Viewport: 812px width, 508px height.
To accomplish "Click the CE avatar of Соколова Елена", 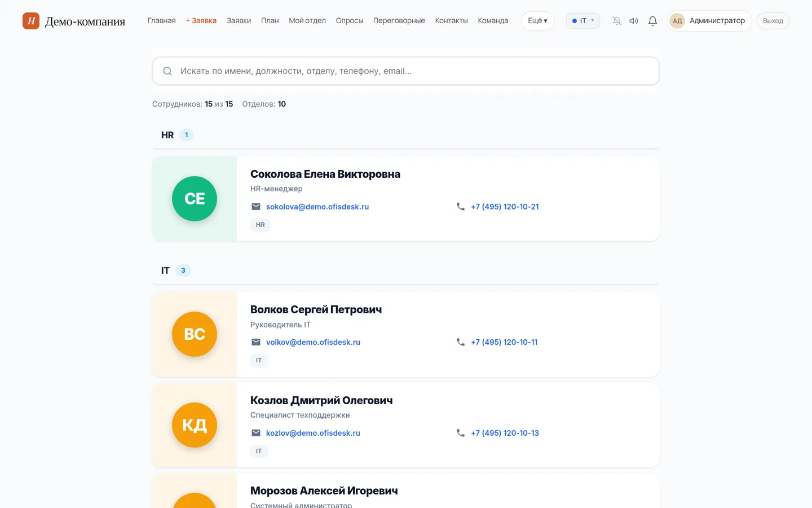I will 195,199.
